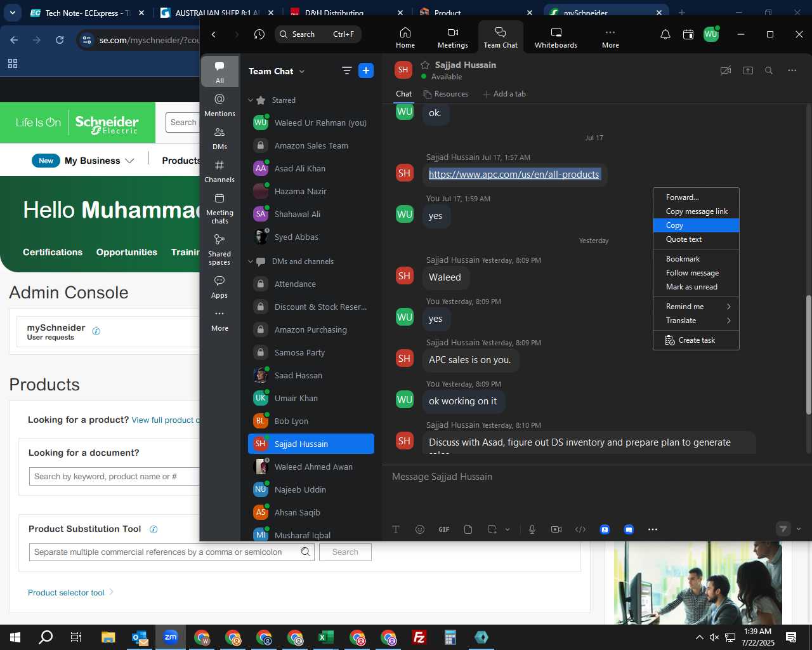Open send options dropdown arrow
Viewport: 812px width, 650px height.
(799, 529)
